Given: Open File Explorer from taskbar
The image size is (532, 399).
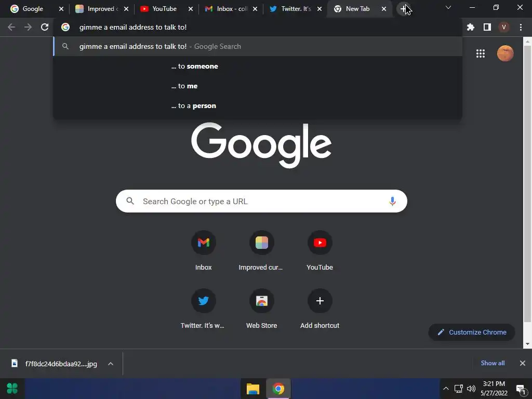Looking at the screenshot, I should click(x=253, y=389).
